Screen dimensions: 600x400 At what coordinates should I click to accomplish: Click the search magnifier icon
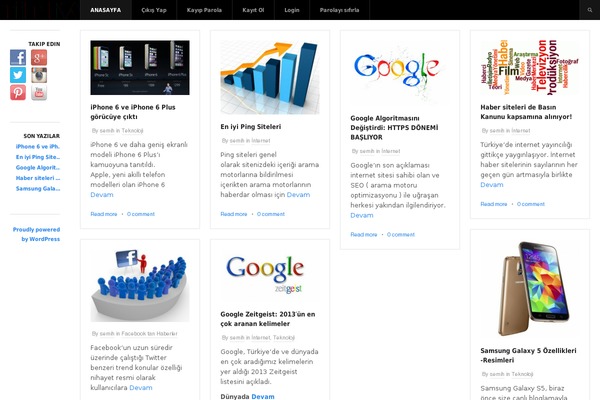(x=590, y=10)
